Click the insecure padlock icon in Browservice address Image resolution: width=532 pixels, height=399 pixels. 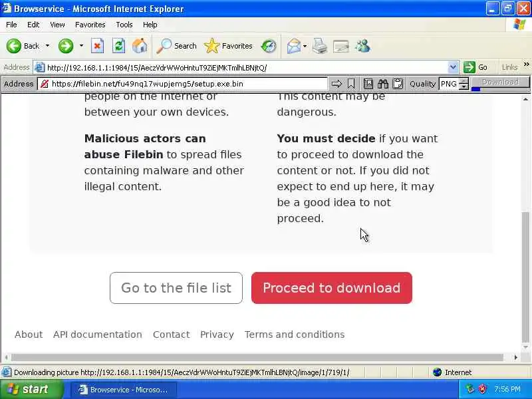45,84
